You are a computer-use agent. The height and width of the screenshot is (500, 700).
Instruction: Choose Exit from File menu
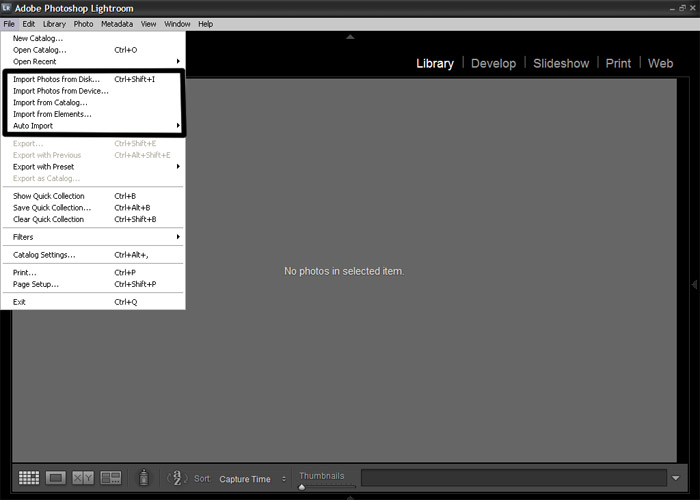tap(93, 302)
